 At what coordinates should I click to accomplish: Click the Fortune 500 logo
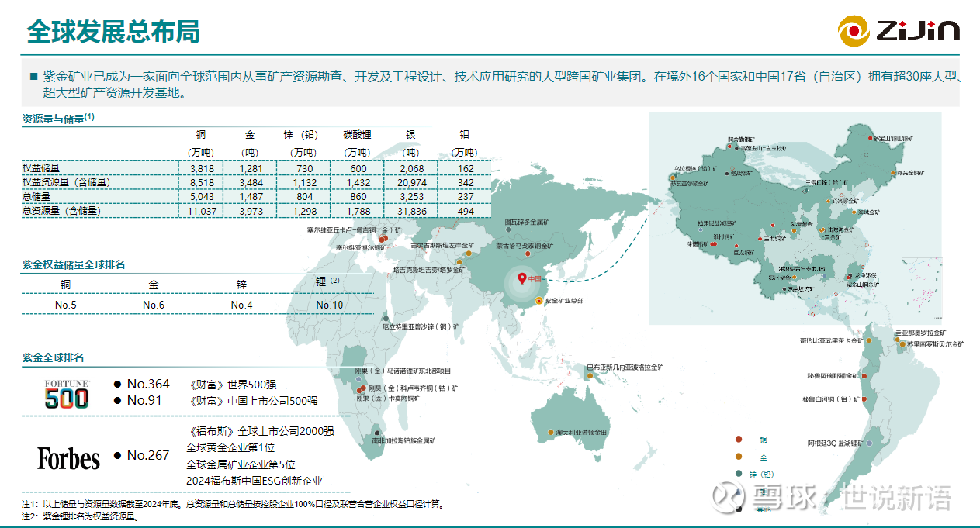[x=66, y=395]
